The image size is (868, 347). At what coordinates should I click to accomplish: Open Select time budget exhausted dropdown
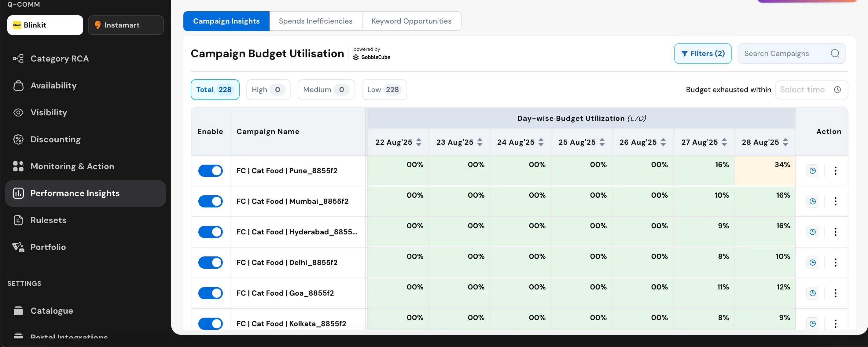(811, 90)
